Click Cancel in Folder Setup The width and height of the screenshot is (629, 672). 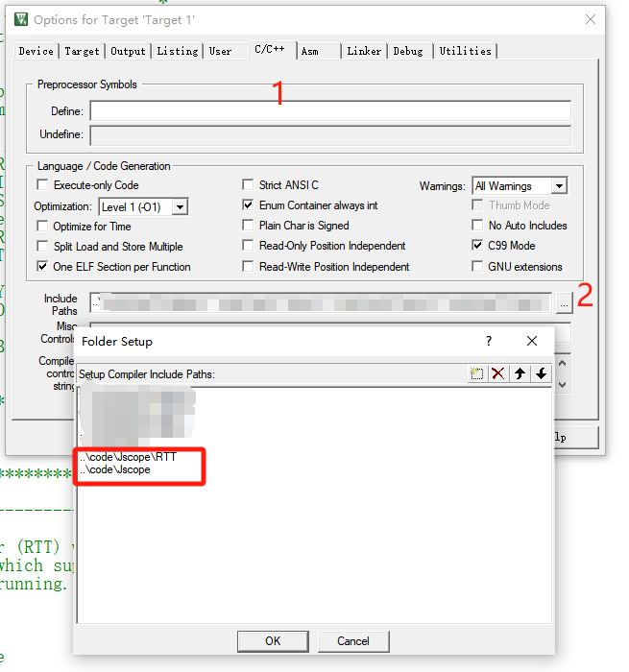(353, 640)
